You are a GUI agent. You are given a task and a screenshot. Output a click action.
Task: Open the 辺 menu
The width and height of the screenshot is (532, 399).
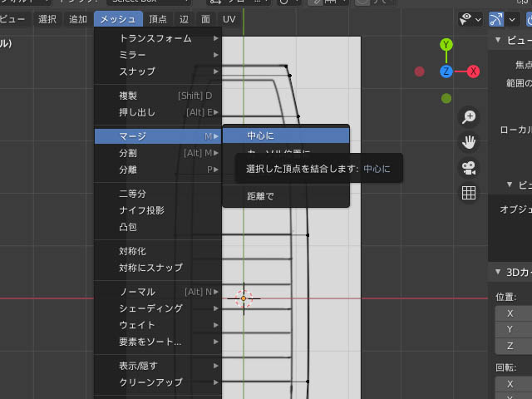(184, 19)
